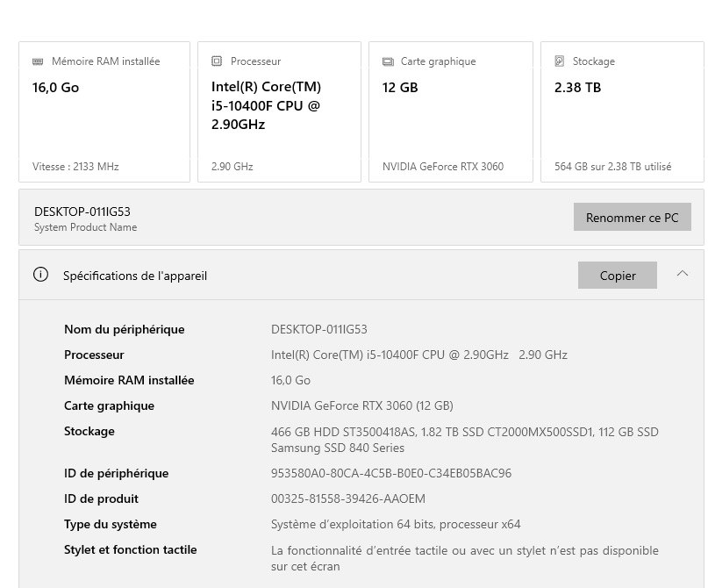
Task: Click the processor chip icon
Action: pyautogui.click(x=217, y=61)
